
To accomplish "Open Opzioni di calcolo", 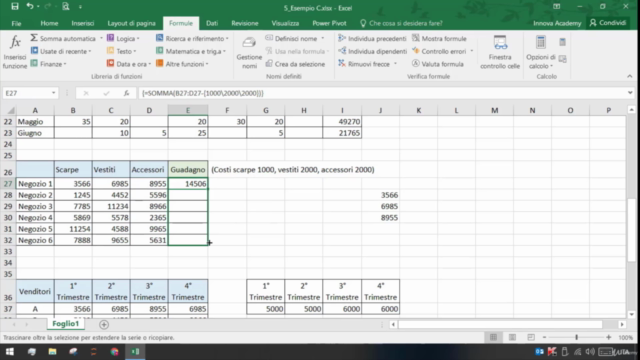I will [x=540, y=52].
